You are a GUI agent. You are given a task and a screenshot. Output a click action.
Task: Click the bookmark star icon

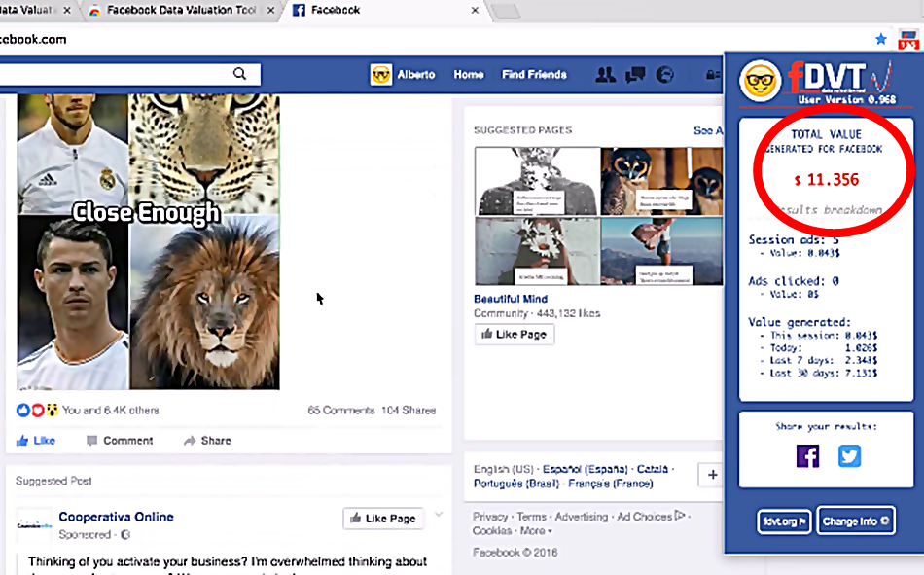tap(881, 39)
